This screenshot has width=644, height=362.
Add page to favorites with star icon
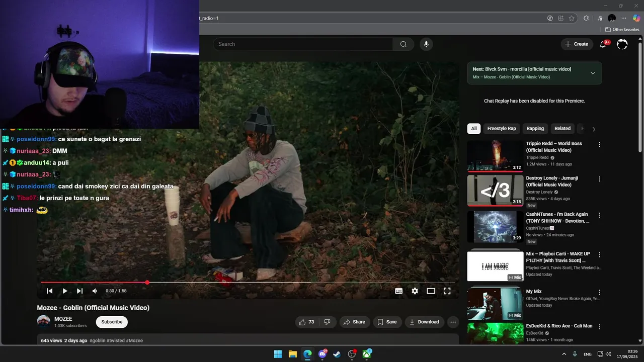click(x=572, y=18)
